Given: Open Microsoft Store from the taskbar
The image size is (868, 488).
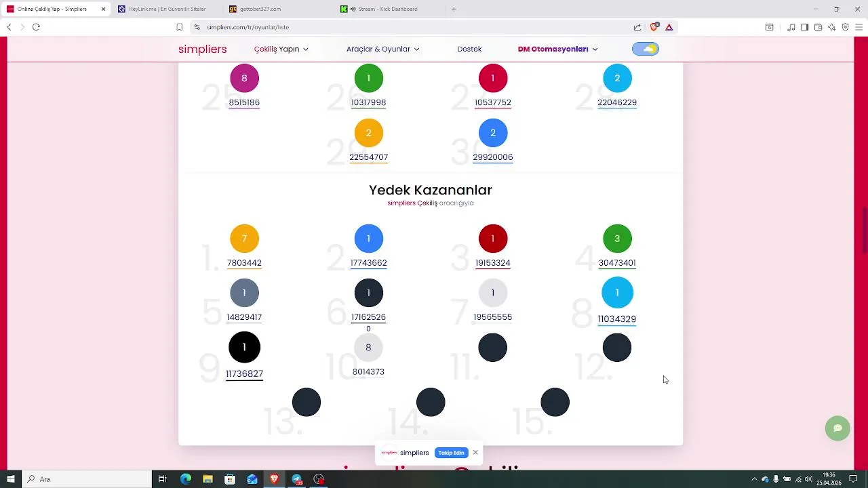Looking at the screenshot, I should pyautogui.click(x=230, y=479).
